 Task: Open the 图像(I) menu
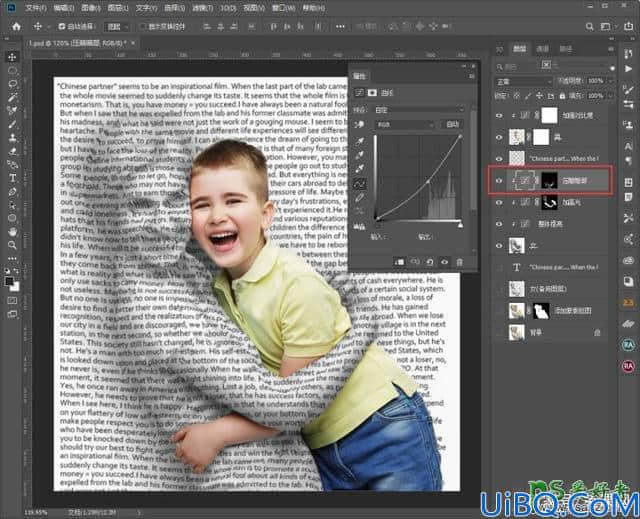(91, 8)
